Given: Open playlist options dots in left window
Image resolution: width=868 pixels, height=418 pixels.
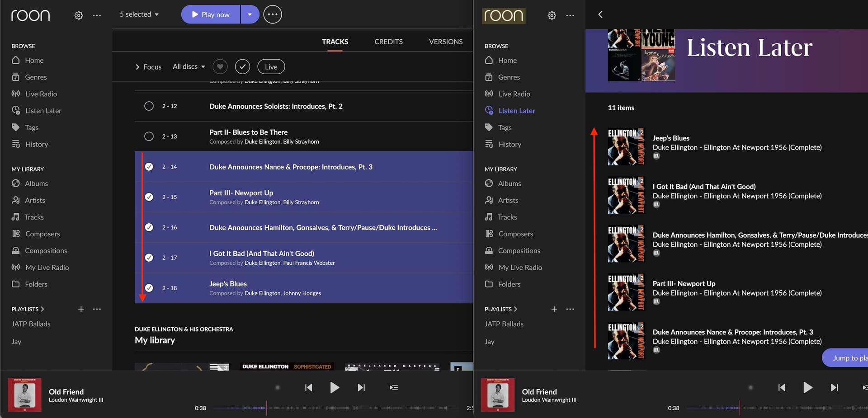Looking at the screenshot, I should coord(97,309).
